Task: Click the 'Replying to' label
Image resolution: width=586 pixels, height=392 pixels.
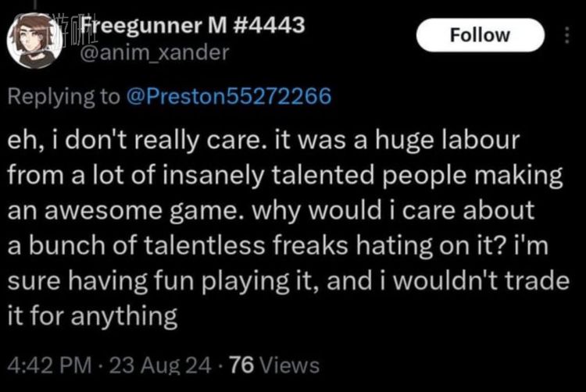Action: [x=64, y=97]
